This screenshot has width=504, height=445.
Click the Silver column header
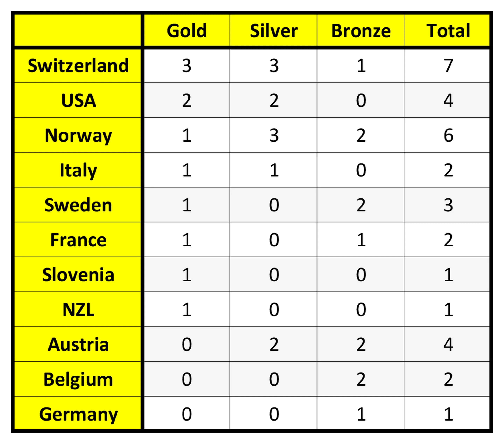[x=274, y=31]
